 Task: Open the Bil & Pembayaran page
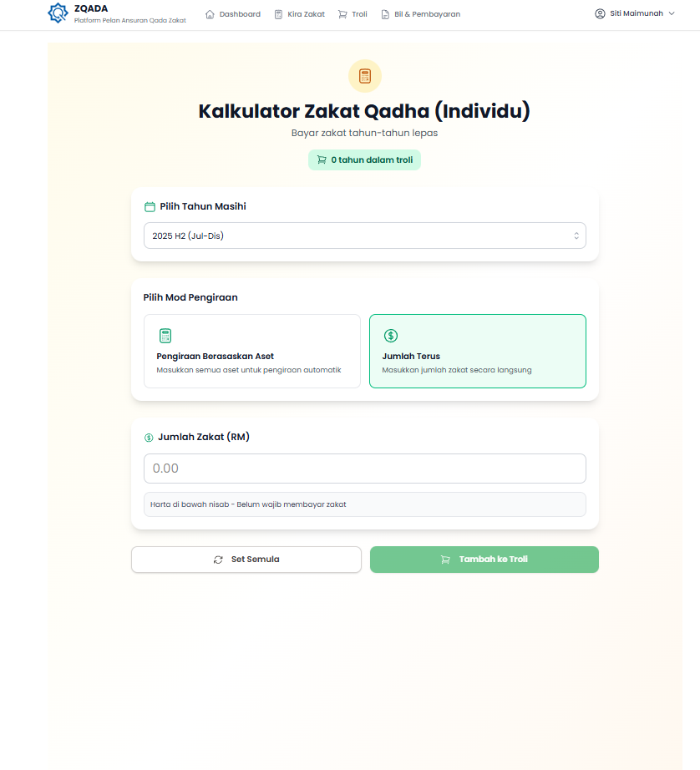point(427,14)
